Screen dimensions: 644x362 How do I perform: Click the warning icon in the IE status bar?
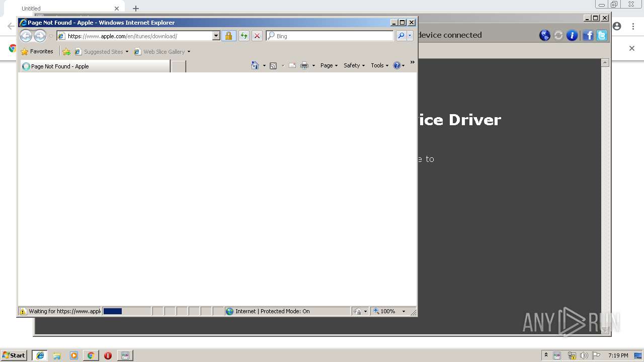23,311
